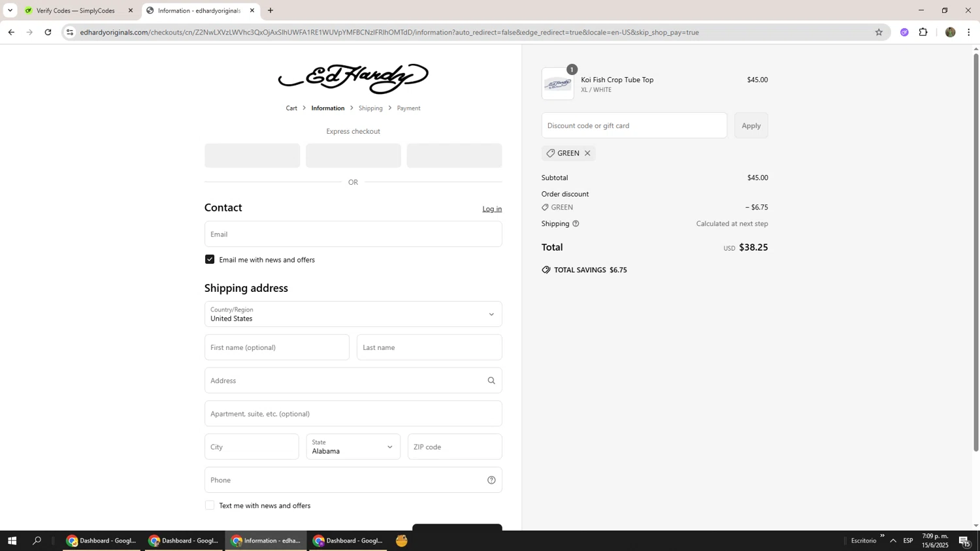Focus the City field

click(252, 447)
